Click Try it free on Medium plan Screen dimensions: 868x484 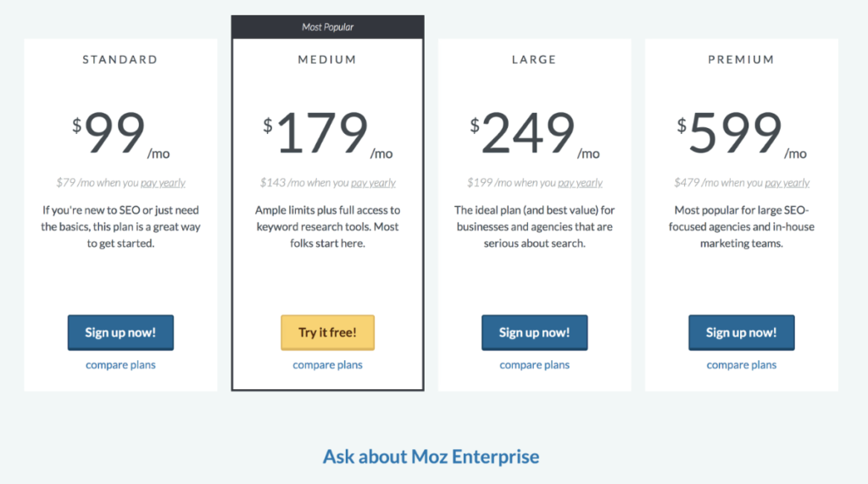click(328, 332)
